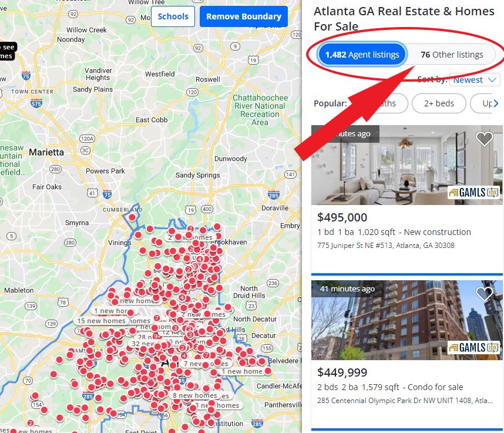504x433 pixels.
Task: Click the Newest dropdown arrow
Action: pyautogui.click(x=492, y=80)
